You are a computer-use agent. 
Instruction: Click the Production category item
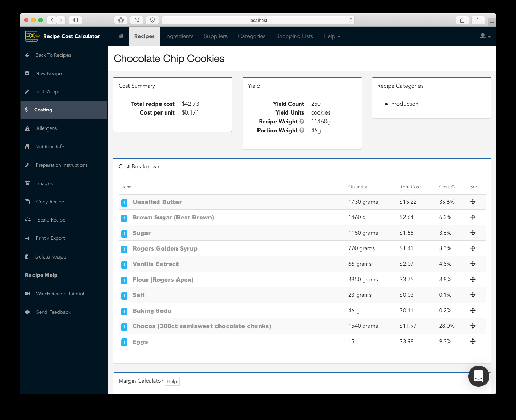tap(405, 104)
